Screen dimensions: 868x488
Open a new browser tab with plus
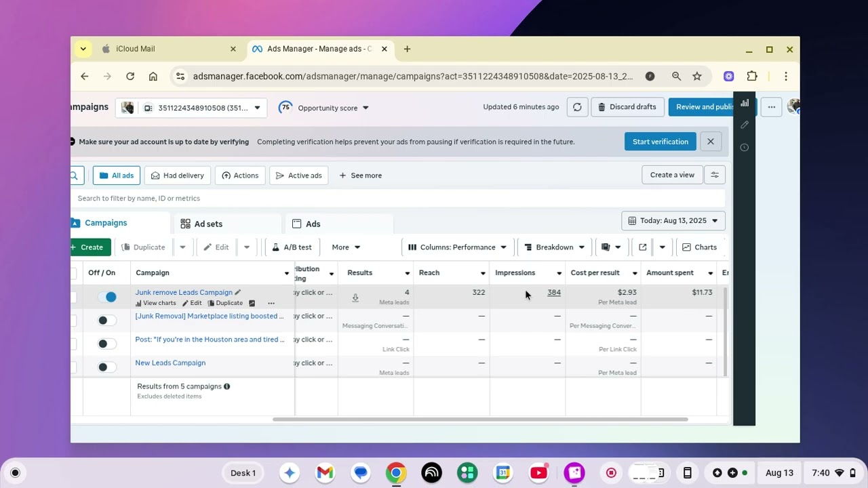407,49
